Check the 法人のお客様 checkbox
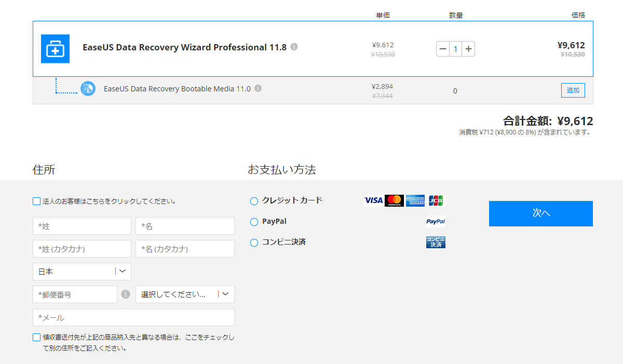This screenshot has width=623, height=364. point(36,201)
